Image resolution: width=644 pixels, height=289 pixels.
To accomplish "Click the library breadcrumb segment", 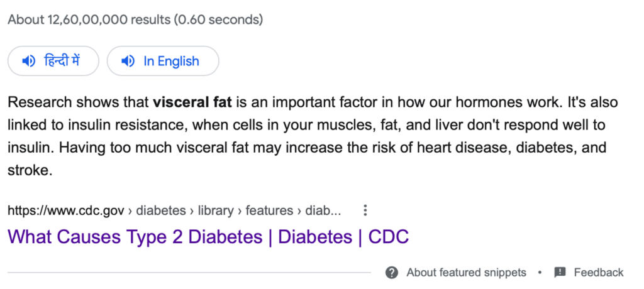I will pos(216,210).
